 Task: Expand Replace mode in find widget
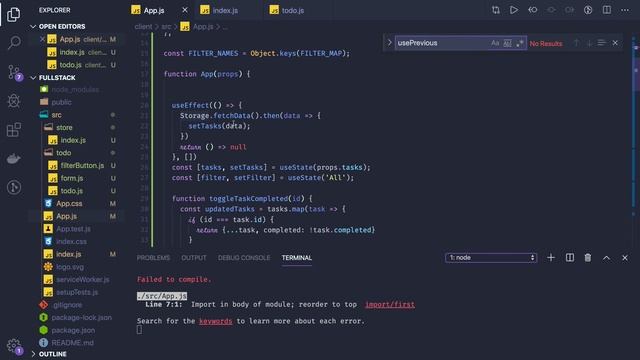[389, 43]
